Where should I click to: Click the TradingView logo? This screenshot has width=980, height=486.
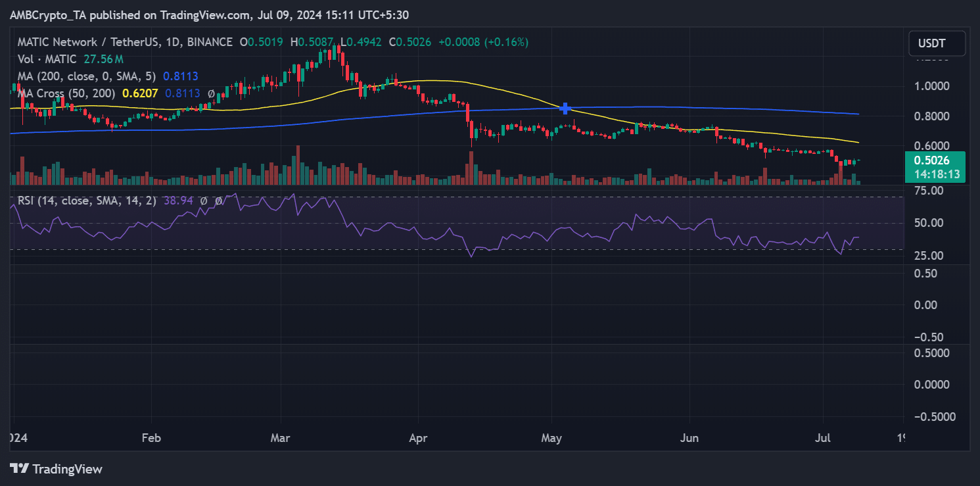click(57, 469)
